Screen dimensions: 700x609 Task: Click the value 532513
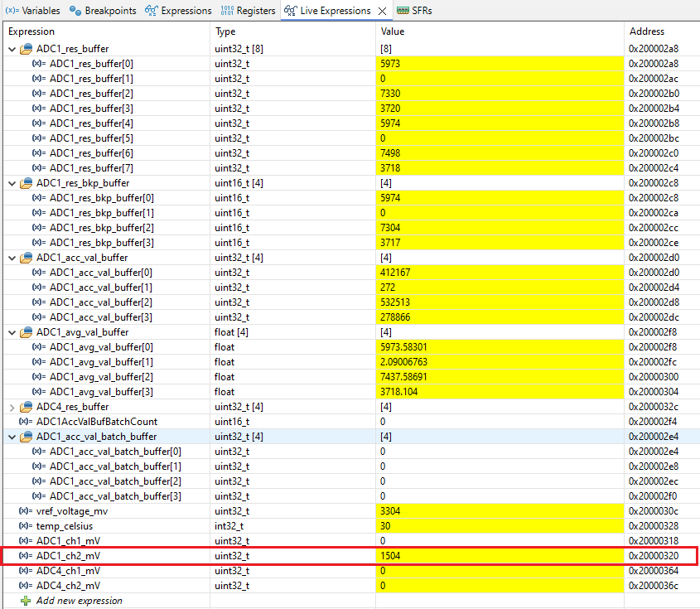(395, 302)
